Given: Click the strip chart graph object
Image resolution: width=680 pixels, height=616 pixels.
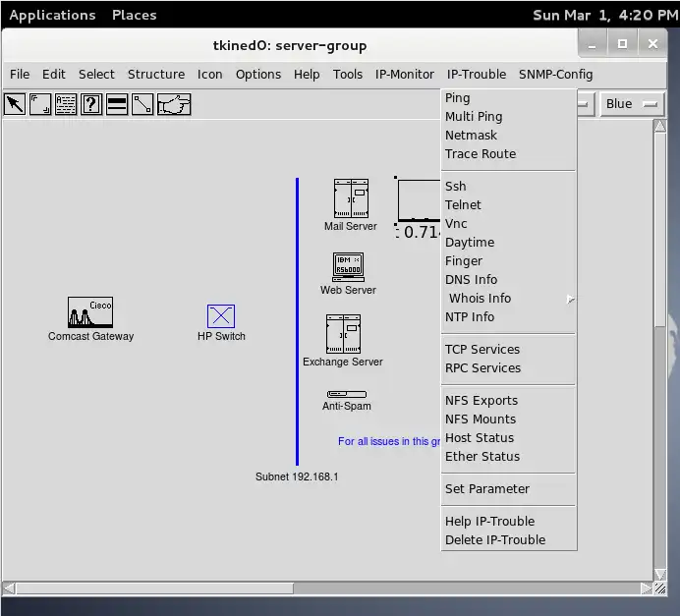Looking at the screenshot, I should 418,200.
